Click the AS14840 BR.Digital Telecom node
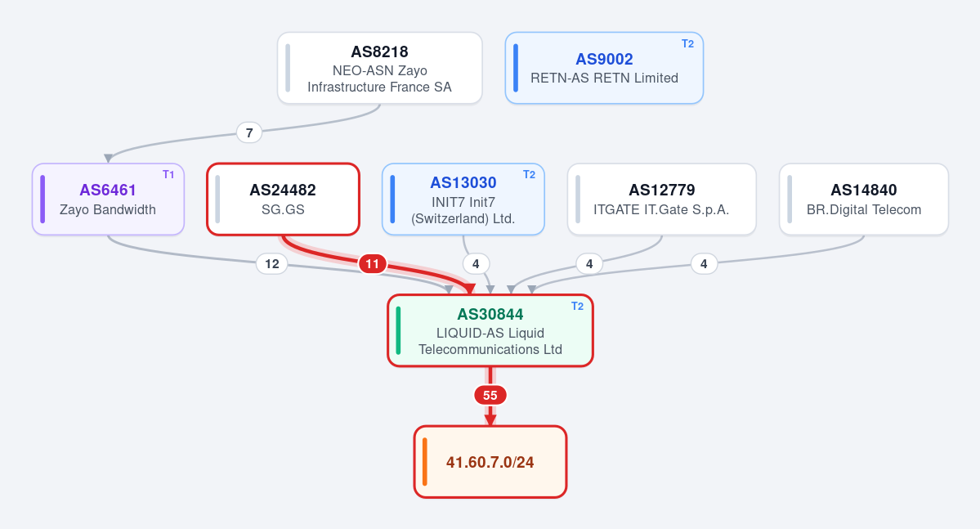980x529 pixels. click(x=864, y=199)
